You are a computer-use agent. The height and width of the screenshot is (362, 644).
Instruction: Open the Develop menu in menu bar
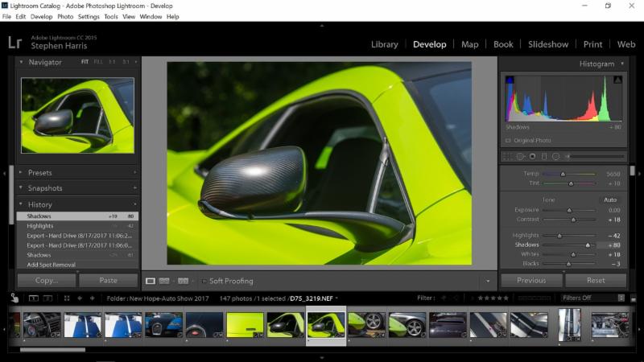42,17
